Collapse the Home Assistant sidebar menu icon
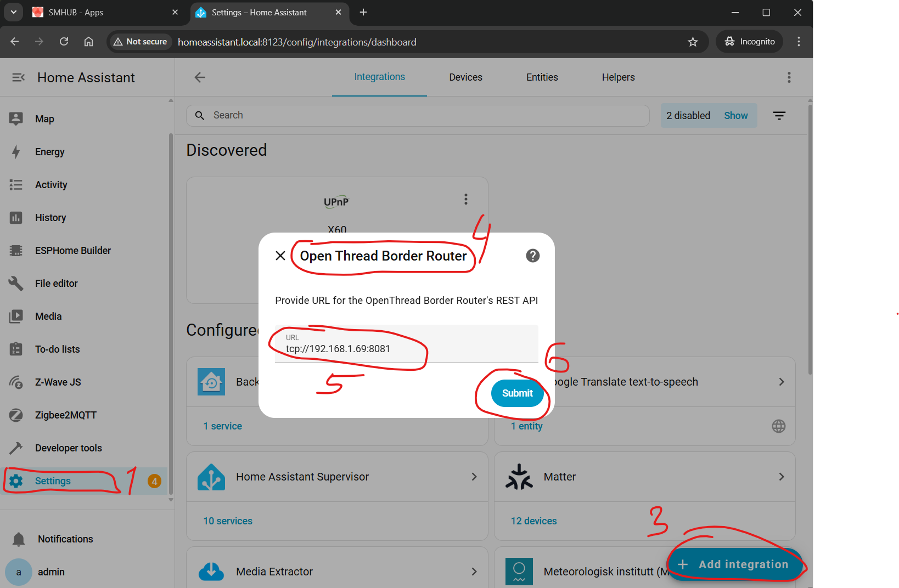The width and height of the screenshot is (899, 588). coord(19,77)
